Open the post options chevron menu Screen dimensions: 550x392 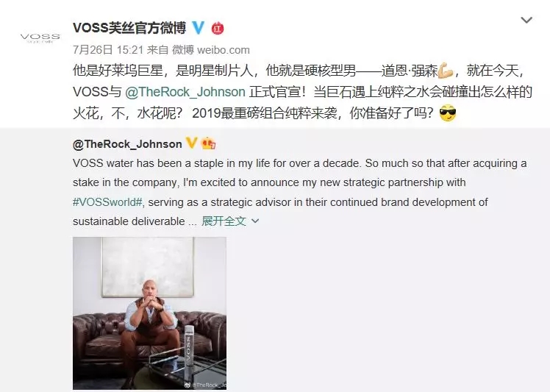pyautogui.click(x=526, y=20)
